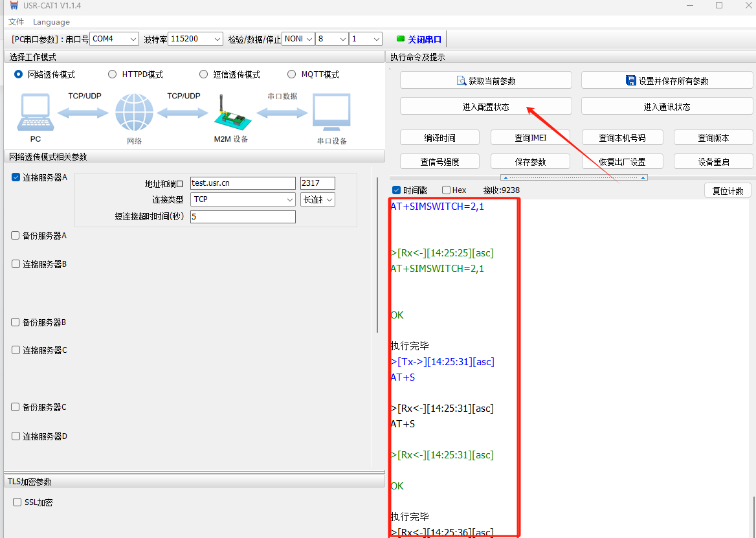Viewport: 756px width, 538px height.
Task: Open the 文件 menu
Action: (x=16, y=22)
